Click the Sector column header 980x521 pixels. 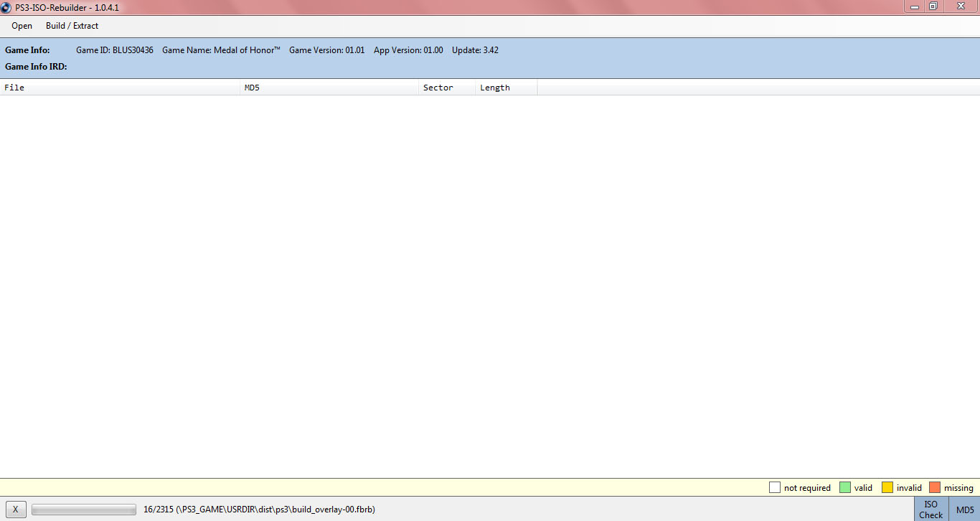(446, 88)
